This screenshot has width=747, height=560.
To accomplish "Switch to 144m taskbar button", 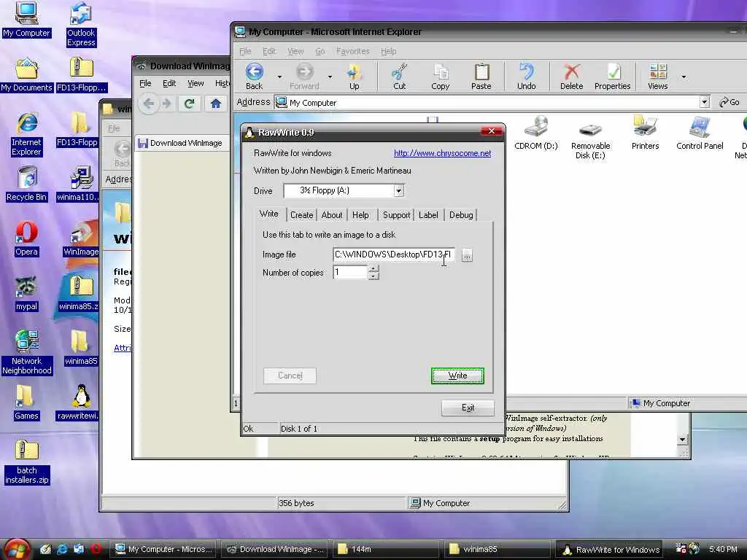I will point(385,549).
